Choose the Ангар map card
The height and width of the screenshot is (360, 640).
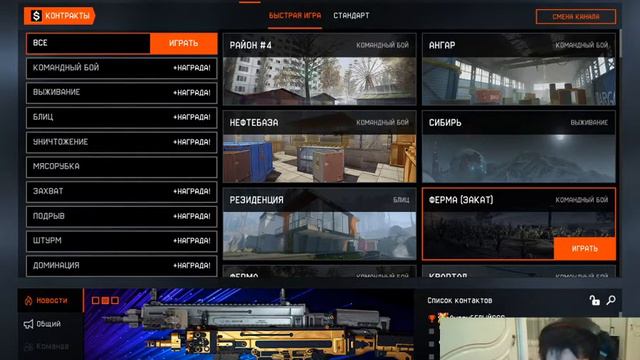519,69
